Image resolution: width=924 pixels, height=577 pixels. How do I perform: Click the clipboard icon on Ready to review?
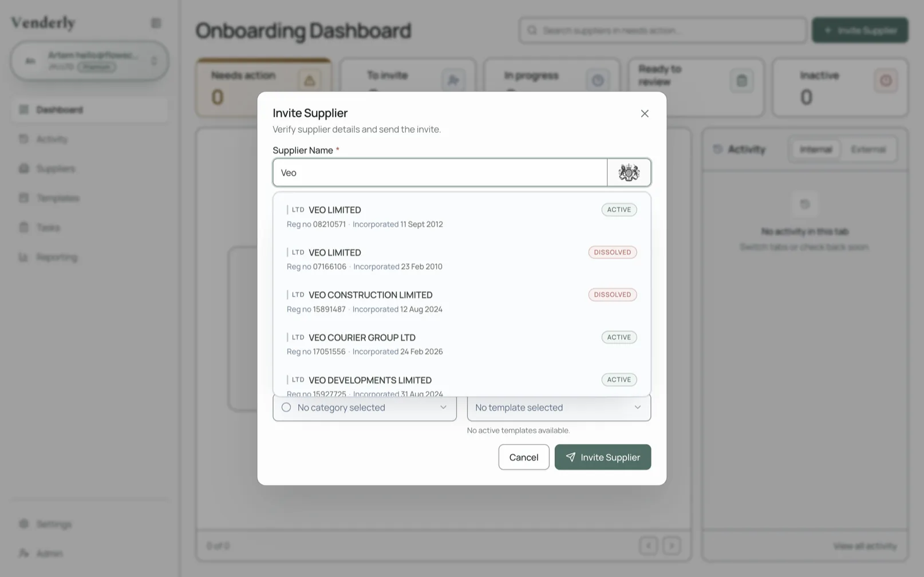[742, 81]
